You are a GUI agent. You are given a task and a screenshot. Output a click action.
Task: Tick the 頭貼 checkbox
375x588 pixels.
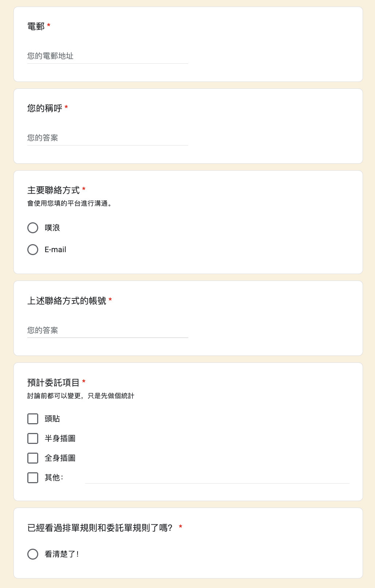33,419
